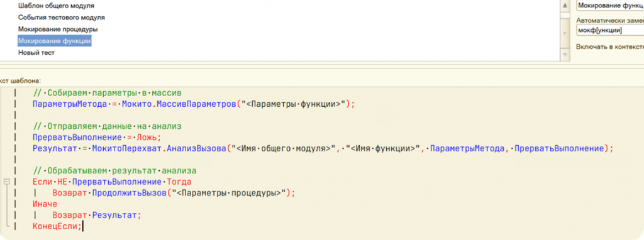This screenshot has width=644, height=240.
Task: Select the Мокирование процедуры template
Action: 58,30
